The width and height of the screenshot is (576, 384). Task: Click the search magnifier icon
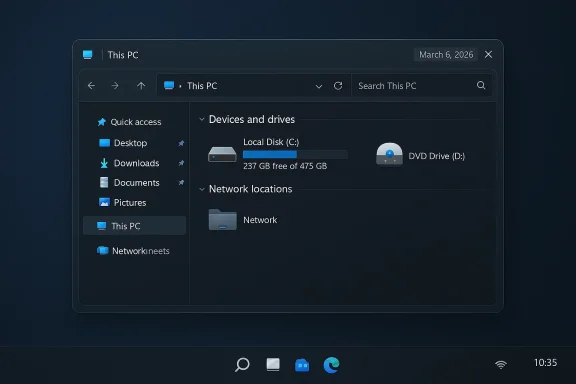pyautogui.click(x=481, y=85)
